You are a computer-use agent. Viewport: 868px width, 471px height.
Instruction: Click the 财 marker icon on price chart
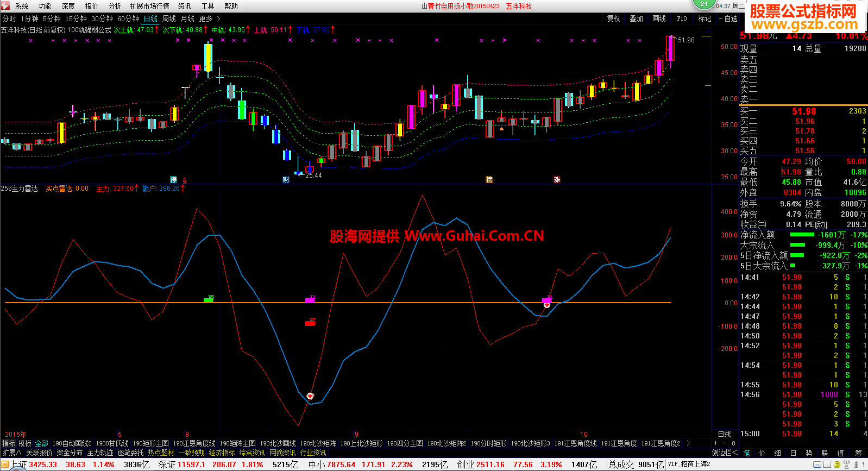pyautogui.click(x=286, y=180)
